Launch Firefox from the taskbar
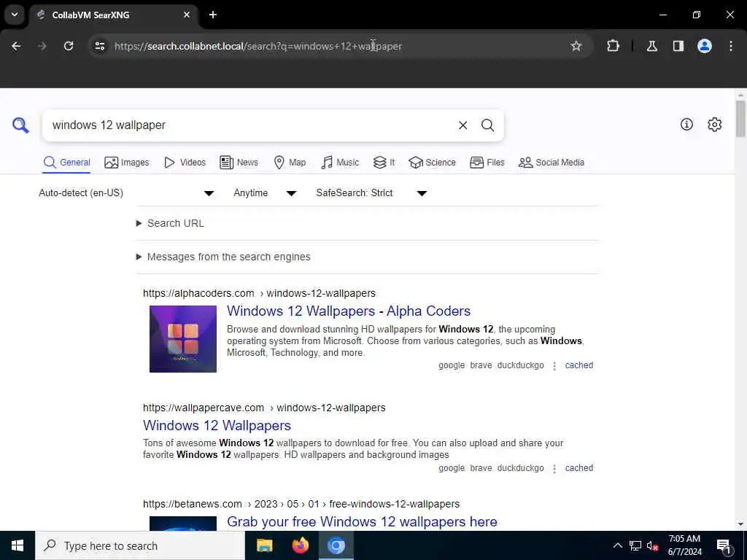 click(x=300, y=545)
